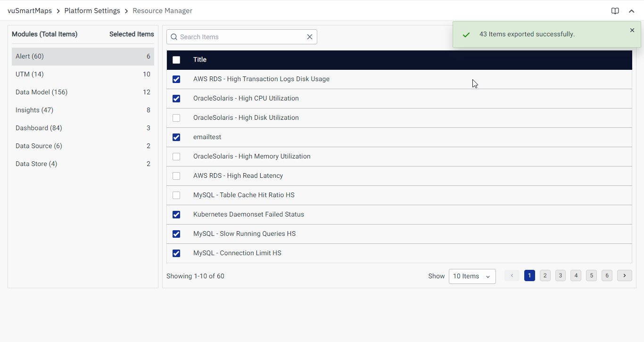Viewport: 644px width, 342px height.
Task: Go to next page arrow
Action: coord(624,275)
